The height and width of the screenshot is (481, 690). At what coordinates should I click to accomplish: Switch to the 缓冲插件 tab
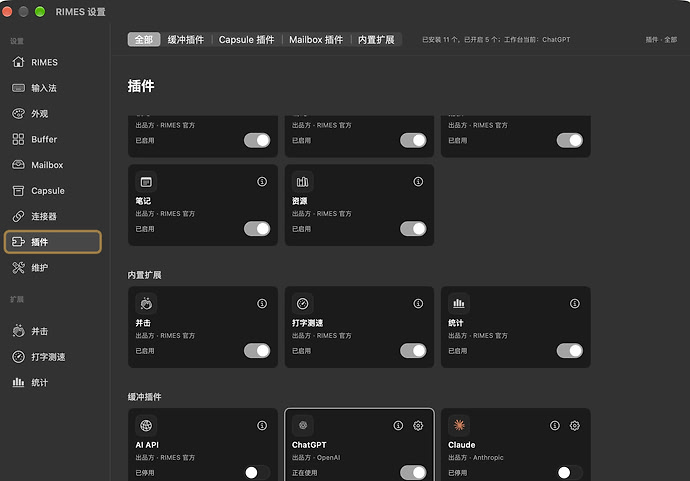186,40
